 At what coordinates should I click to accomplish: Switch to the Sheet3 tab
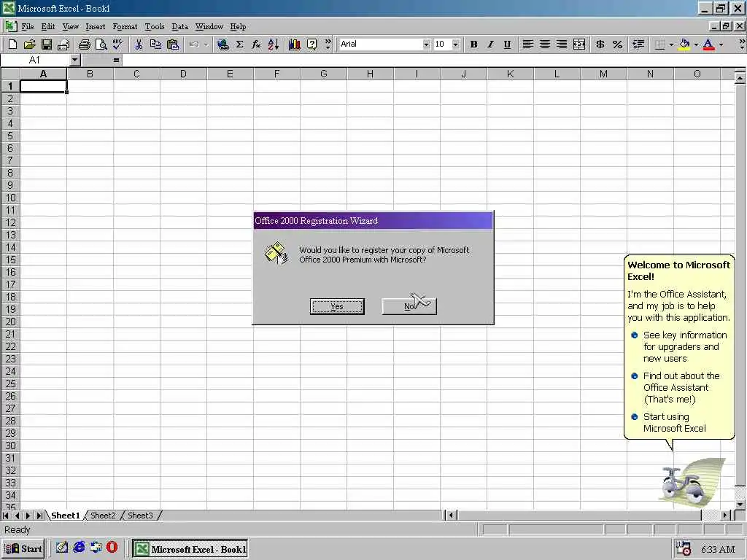[140, 516]
